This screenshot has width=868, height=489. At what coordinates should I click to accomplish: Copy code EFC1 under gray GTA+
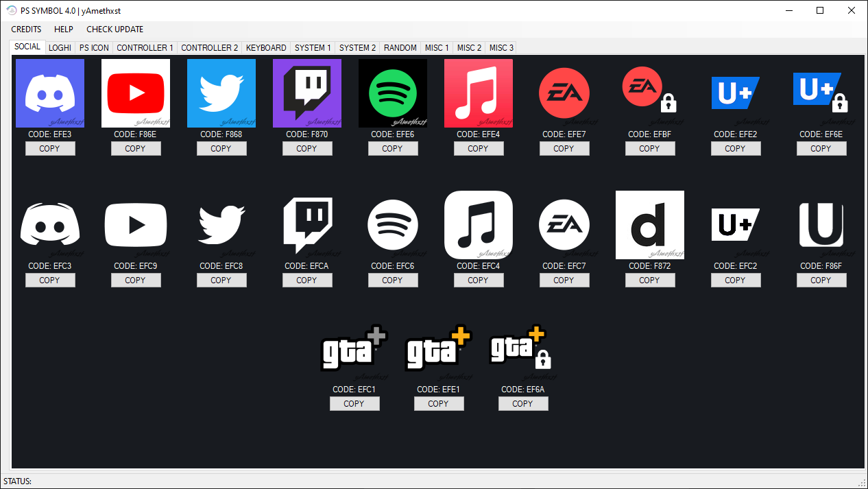354,403
